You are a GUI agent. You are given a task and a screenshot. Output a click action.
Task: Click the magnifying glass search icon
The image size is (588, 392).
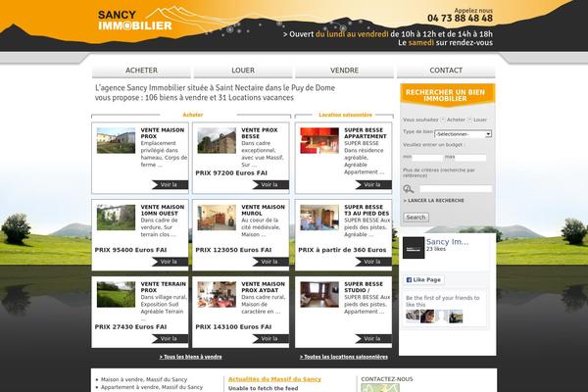(408, 189)
